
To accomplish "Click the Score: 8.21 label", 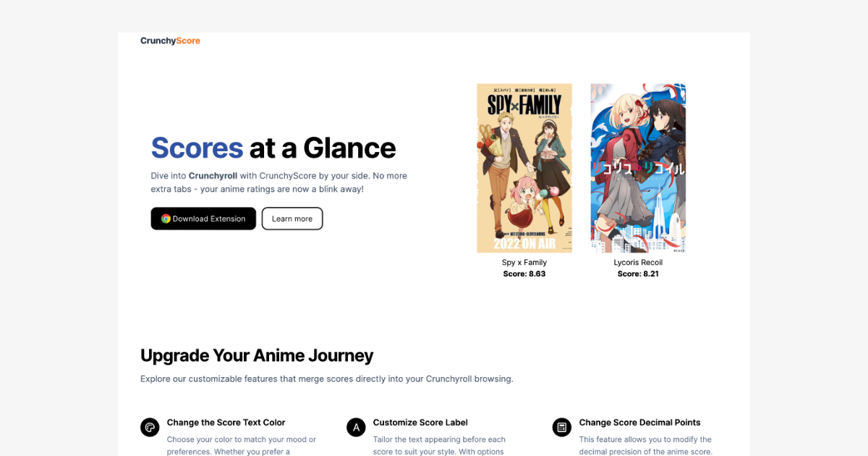I will [638, 274].
